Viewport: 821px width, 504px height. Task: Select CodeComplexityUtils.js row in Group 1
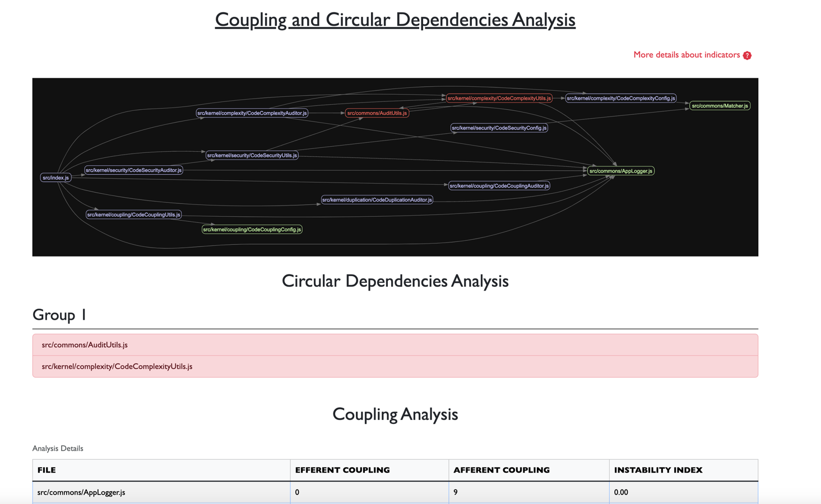point(395,366)
